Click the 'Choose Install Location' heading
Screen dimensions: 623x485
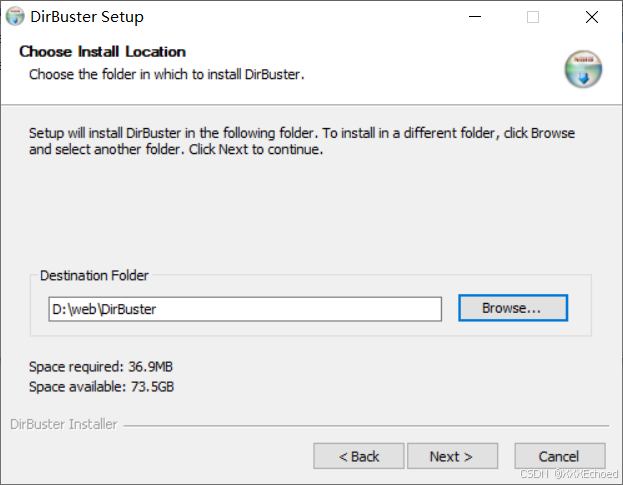103,52
